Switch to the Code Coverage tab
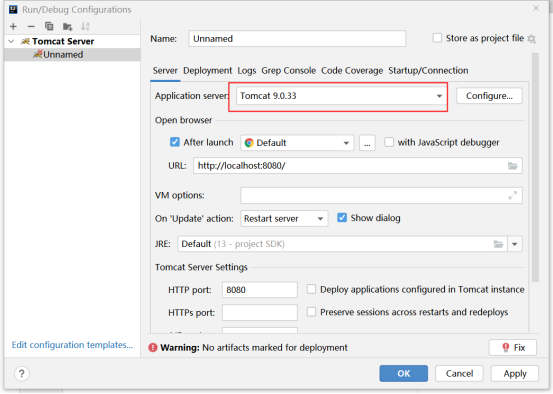 click(x=352, y=71)
